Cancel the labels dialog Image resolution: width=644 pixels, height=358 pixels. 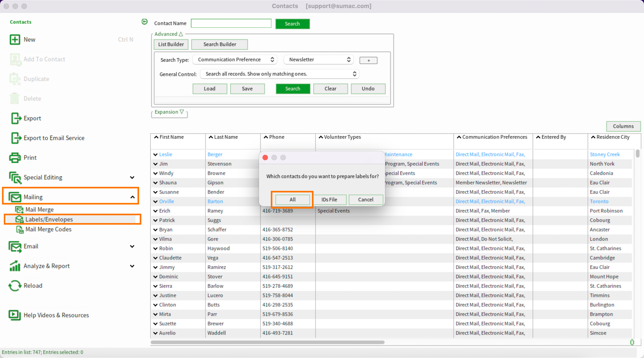(x=366, y=199)
